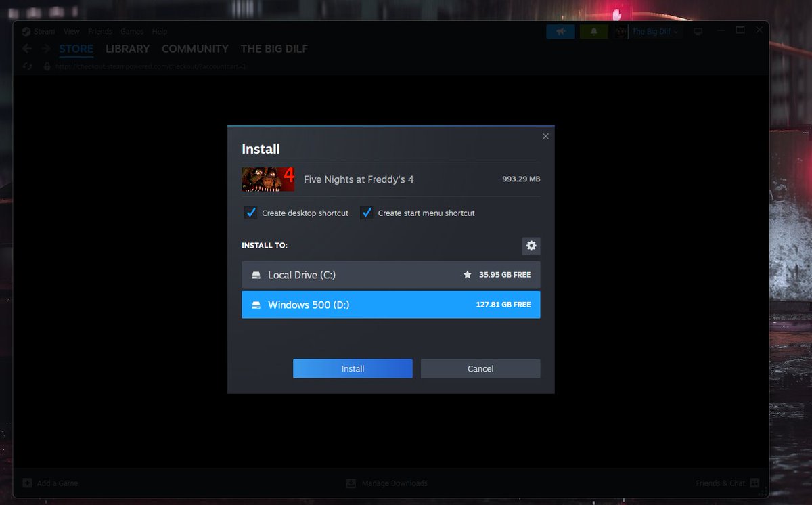812x505 pixels.
Task: Go back with the left arrow
Action: [26, 49]
